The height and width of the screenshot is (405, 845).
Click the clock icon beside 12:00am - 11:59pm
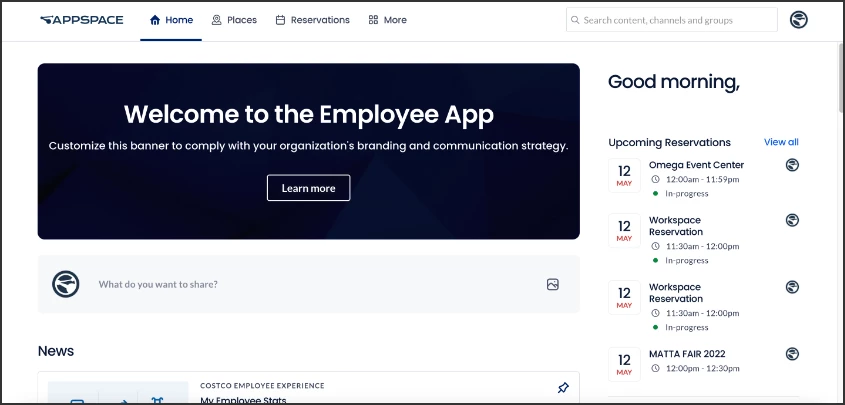pyautogui.click(x=655, y=179)
